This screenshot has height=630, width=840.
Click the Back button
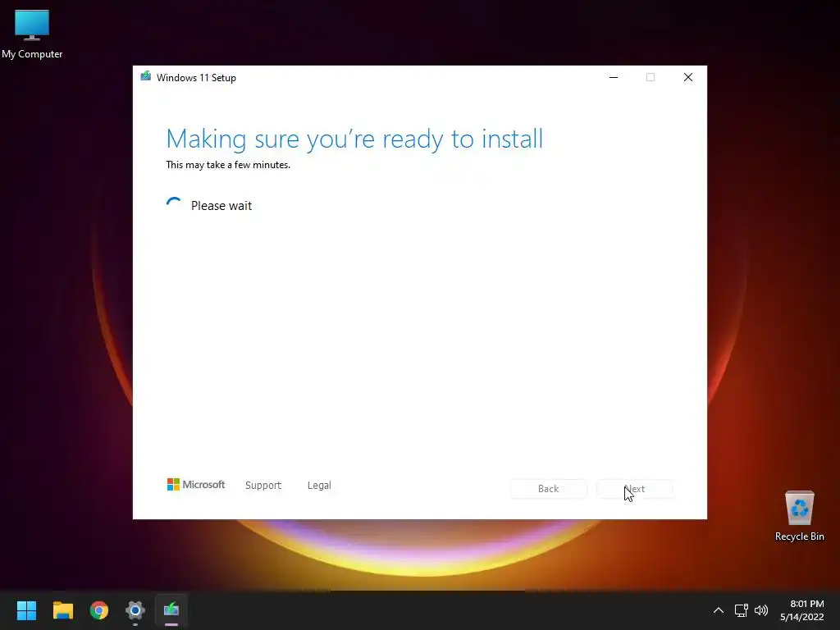[x=549, y=489]
